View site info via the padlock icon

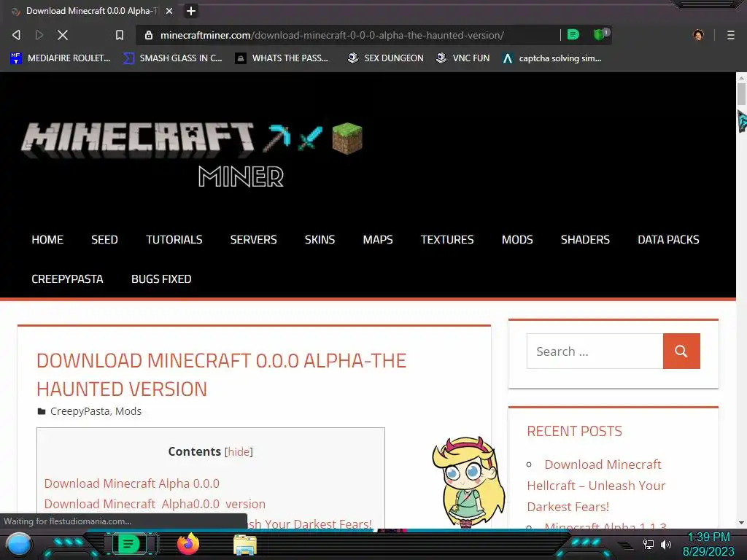[149, 35]
